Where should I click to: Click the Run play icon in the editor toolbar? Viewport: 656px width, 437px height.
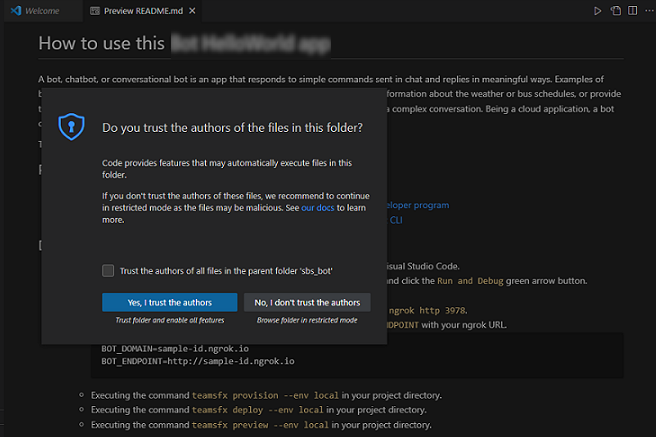597,11
